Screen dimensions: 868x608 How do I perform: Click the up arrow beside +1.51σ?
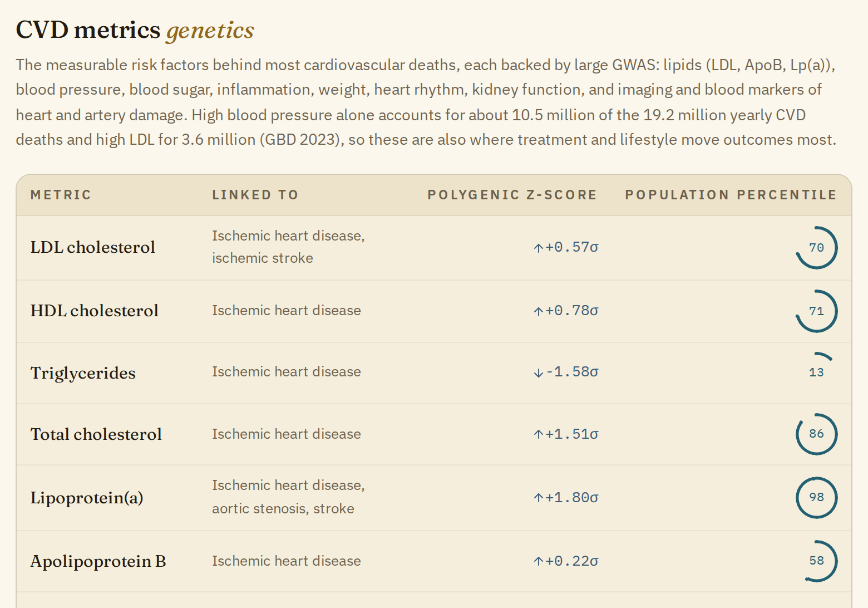pos(538,434)
